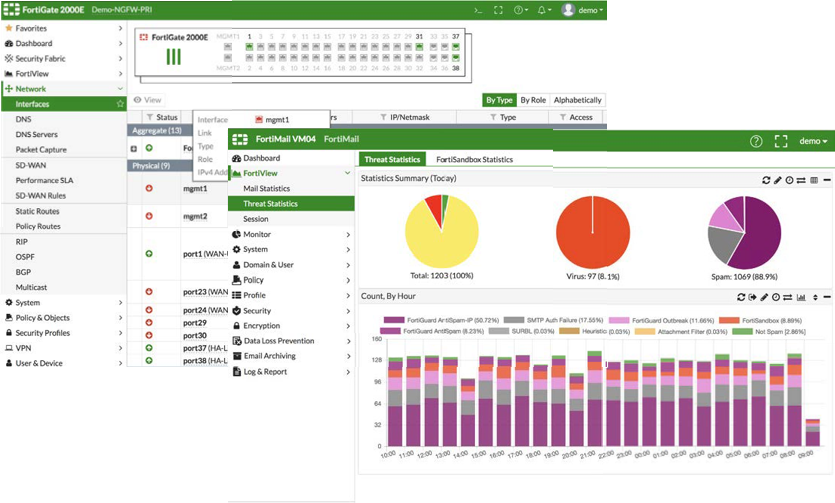Open Packet Capture page
Image resolution: width=835 pixels, height=503 pixels.
41,150
